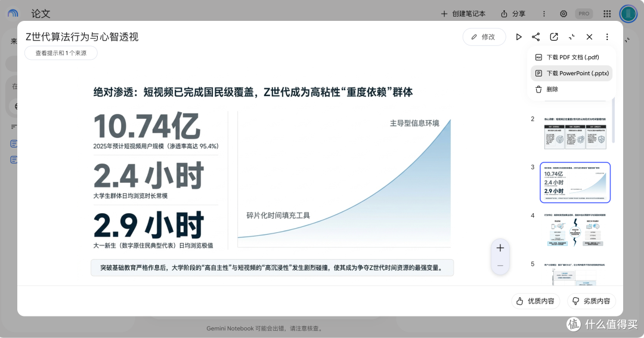Image resolution: width=644 pixels, height=338 pixels.
Task: Open the viewer's three-dot more menu
Action: point(607,37)
